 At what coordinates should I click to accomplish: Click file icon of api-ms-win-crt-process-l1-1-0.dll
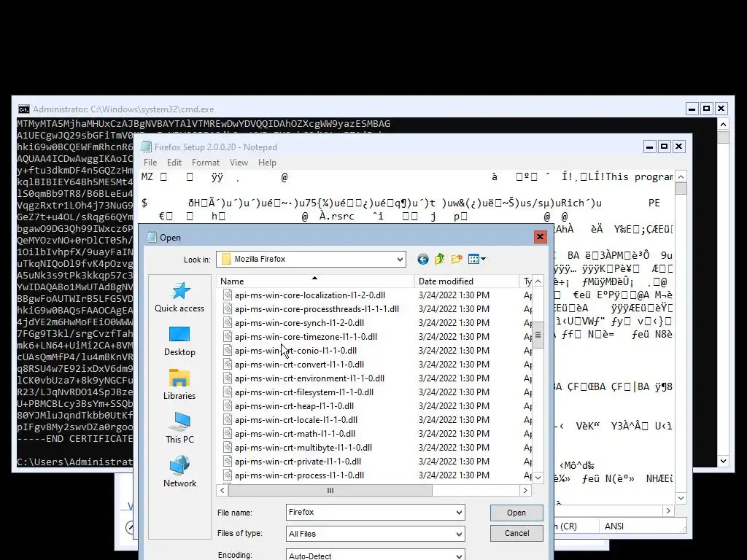(228, 475)
